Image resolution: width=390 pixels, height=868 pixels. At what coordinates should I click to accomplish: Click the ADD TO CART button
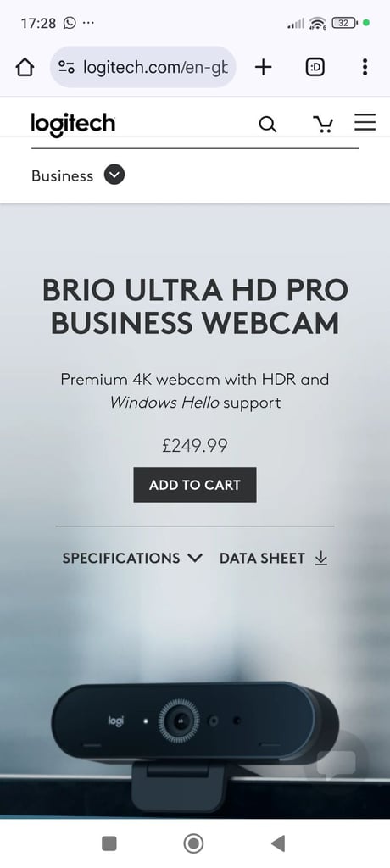click(x=195, y=485)
